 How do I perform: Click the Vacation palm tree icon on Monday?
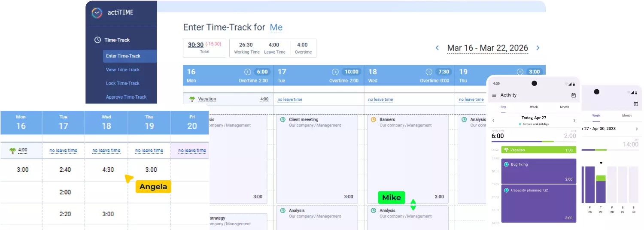(192, 99)
